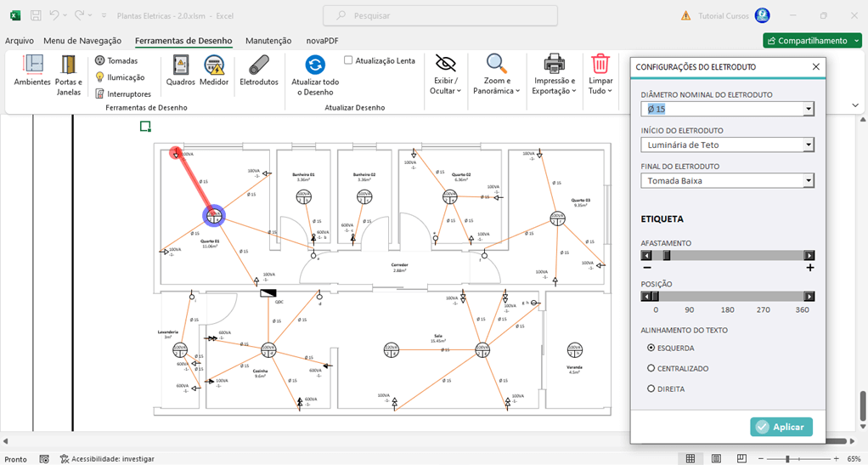
Task: Choose the Tomadas tool
Action: 116,60
